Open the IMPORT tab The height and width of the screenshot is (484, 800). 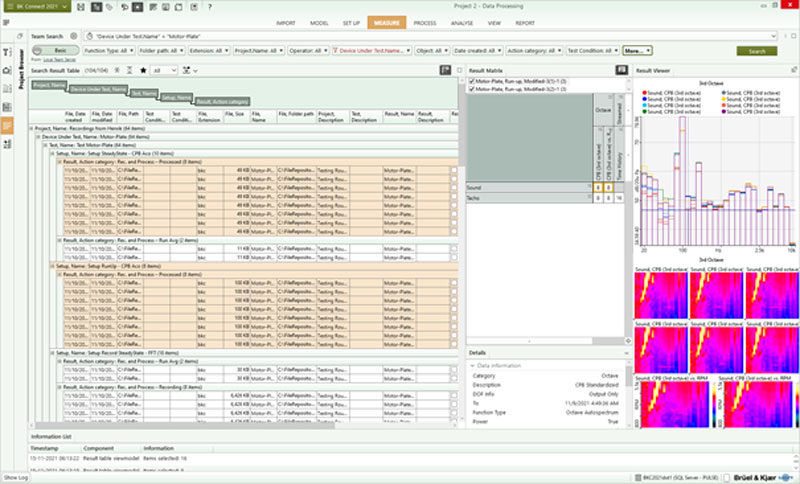click(x=286, y=23)
